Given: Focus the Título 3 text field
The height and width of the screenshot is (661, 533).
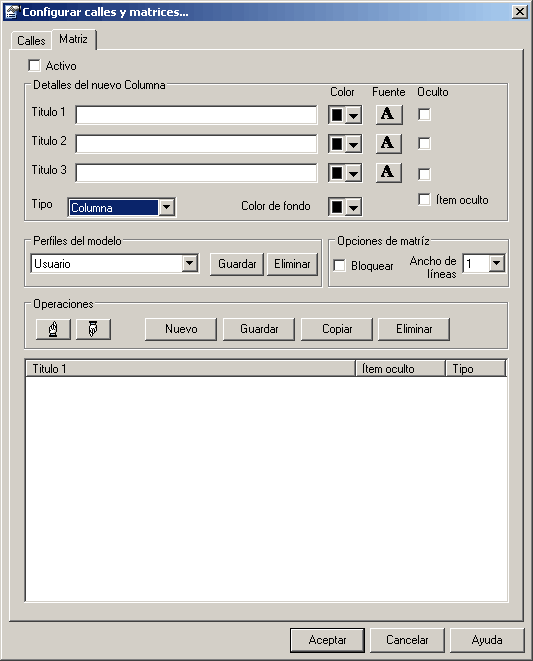Looking at the screenshot, I should 196,173.
